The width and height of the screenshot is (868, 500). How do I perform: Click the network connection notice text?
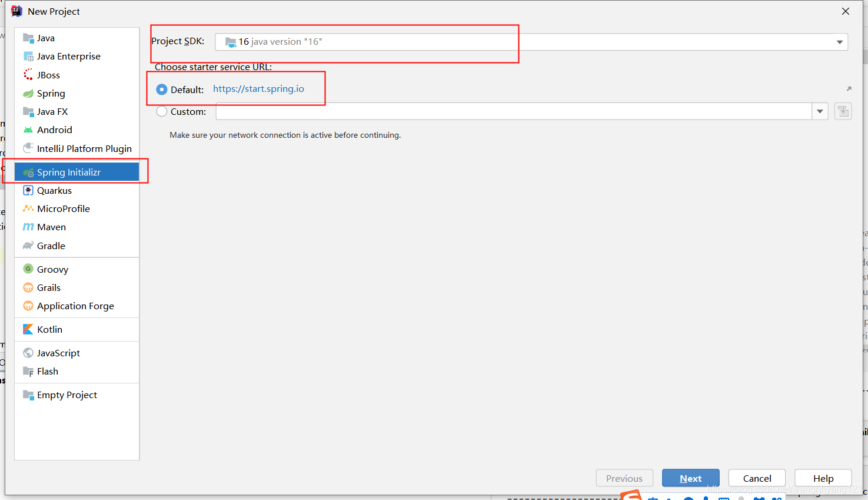(x=285, y=135)
